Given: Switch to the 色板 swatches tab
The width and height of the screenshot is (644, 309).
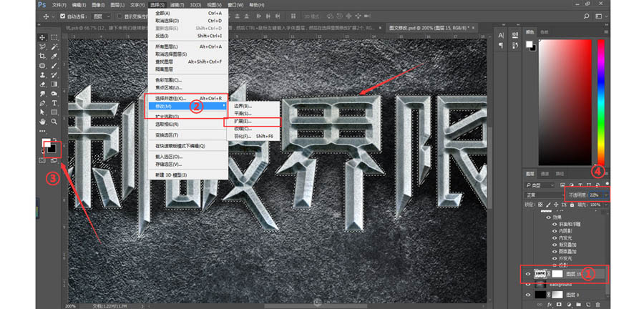Looking at the screenshot, I should click(545, 31).
